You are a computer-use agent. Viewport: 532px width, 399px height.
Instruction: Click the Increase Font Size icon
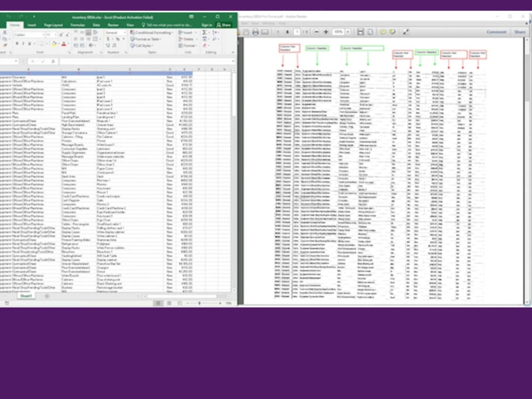click(61, 35)
